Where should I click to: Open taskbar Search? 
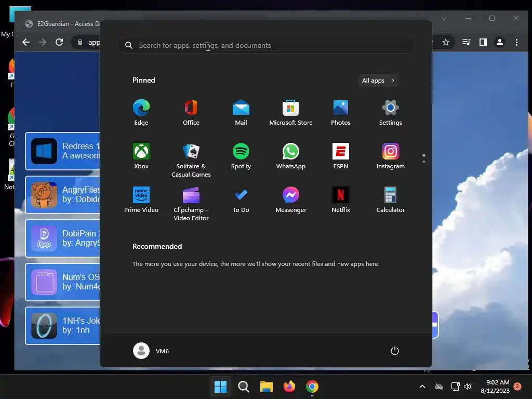244,387
